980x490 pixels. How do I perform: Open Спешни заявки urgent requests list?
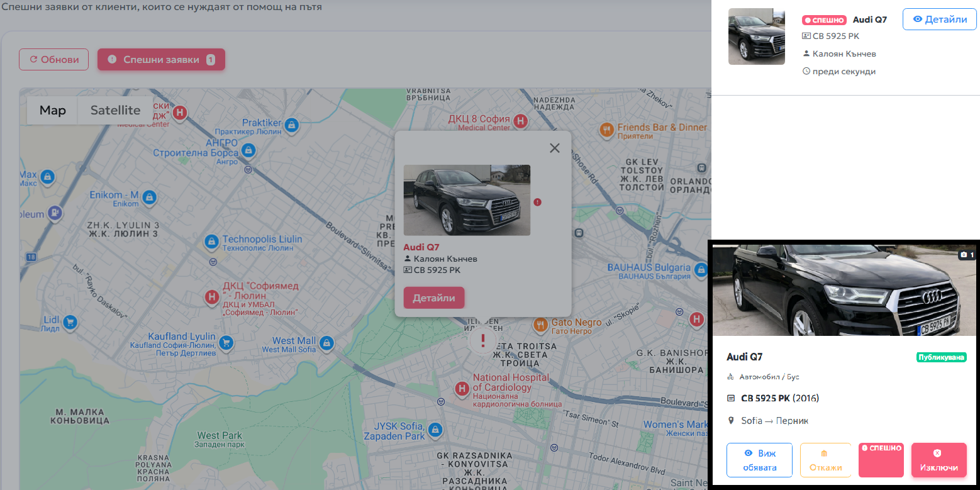click(x=161, y=60)
